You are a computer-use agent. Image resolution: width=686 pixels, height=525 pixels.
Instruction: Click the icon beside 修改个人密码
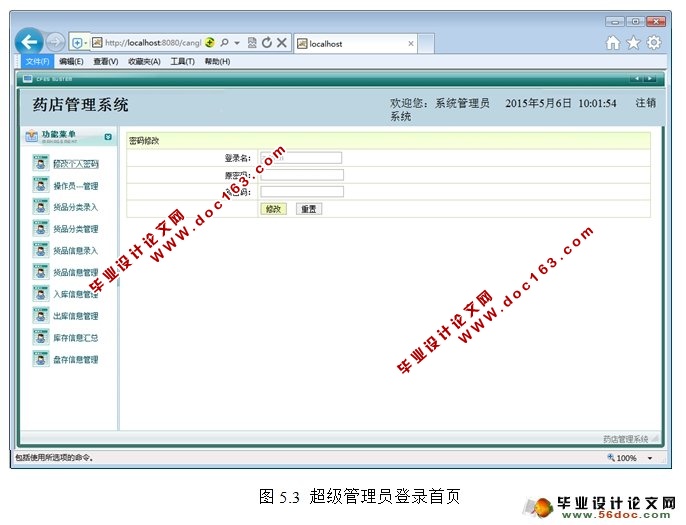[x=41, y=163]
